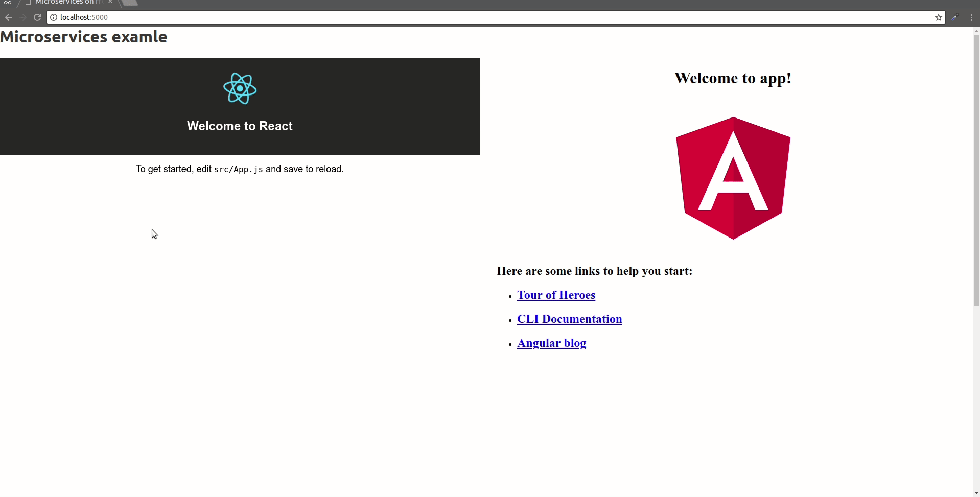Click the Angular shield logo
Screen dimensions: 980x497
pyautogui.click(x=733, y=178)
